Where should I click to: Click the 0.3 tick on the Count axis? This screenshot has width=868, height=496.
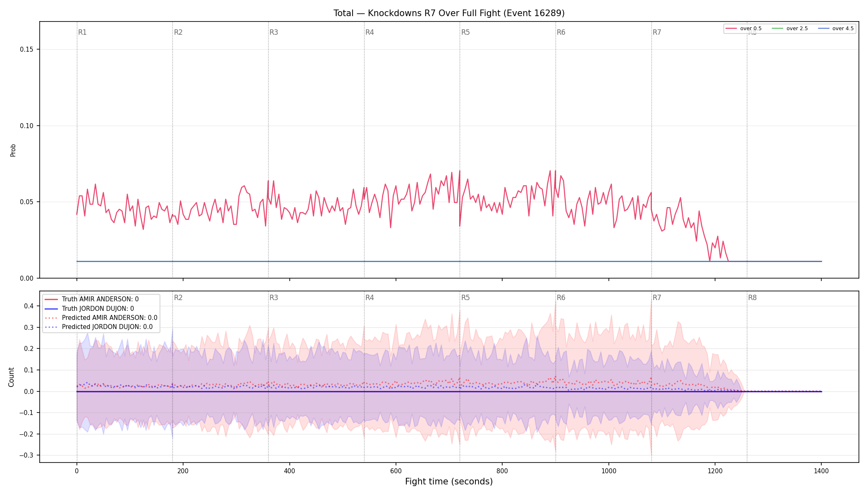coord(29,327)
